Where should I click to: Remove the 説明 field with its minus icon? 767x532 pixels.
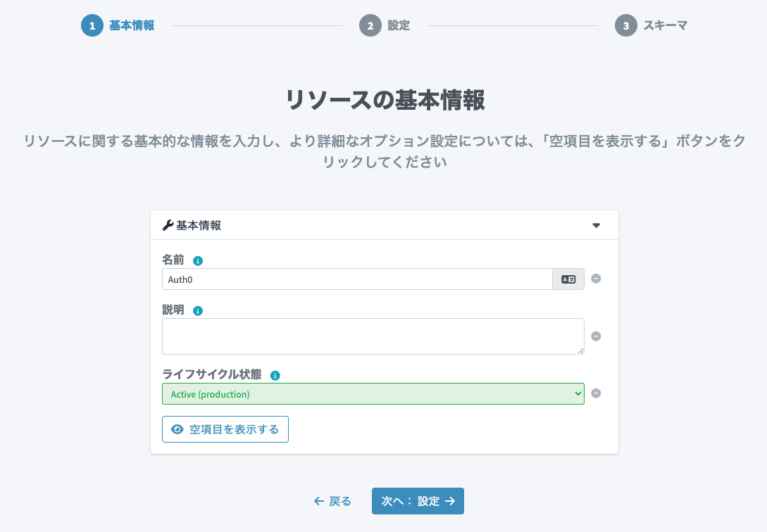pos(596,336)
